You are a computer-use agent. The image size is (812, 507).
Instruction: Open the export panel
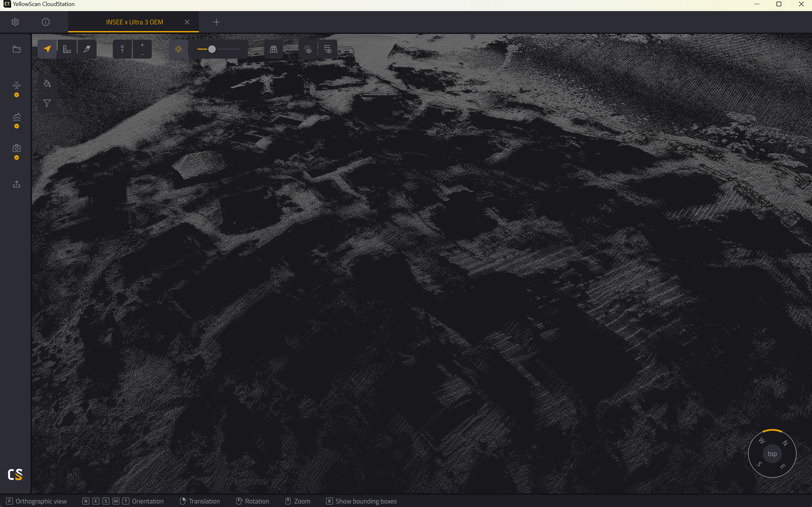tap(16, 184)
